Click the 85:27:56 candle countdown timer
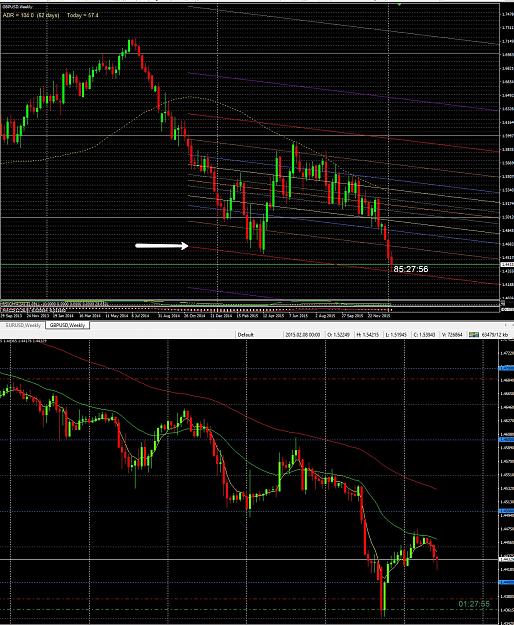 pyautogui.click(x=411, y=269)
